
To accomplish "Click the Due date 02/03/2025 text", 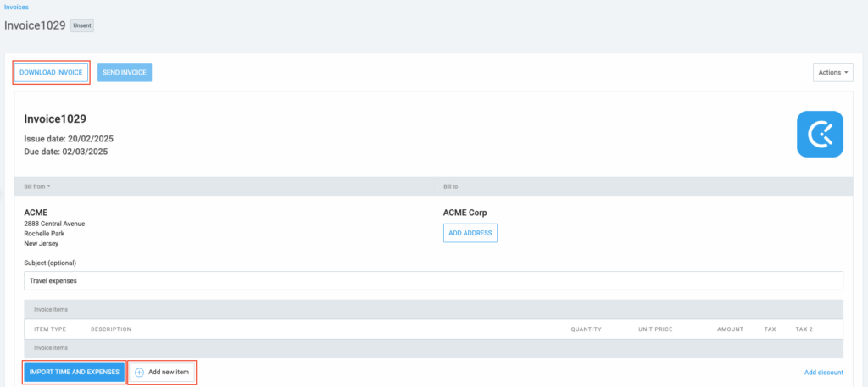I will coord(66,152).
